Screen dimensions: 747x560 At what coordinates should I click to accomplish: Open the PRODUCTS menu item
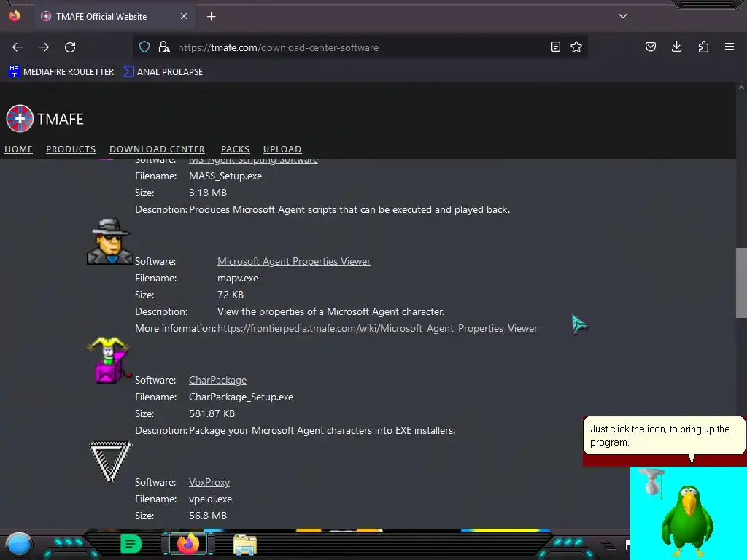tap(71, 149)
